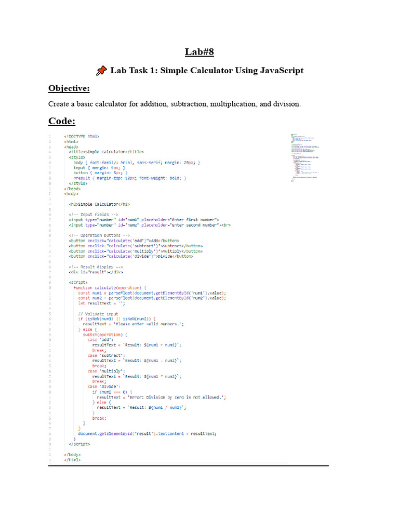
Task: Click the 'Result: ${num1 / num2}' line
Action: tap(141, 408)
